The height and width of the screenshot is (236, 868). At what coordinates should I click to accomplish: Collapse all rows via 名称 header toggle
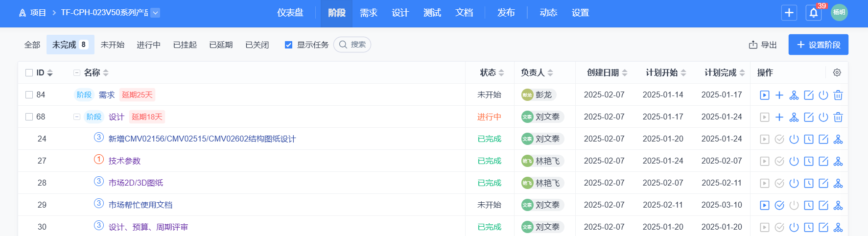click(x=76, y=73)
